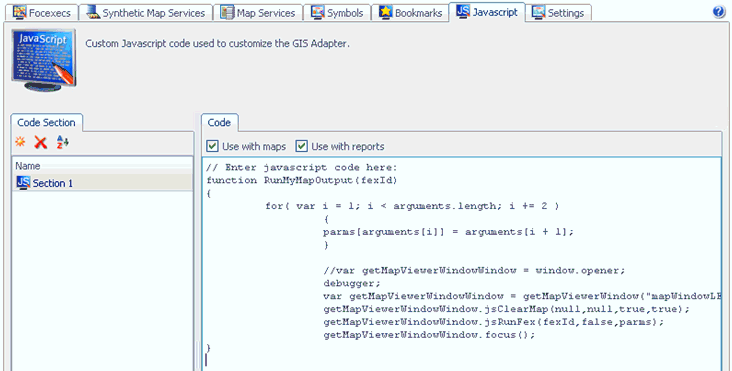Screen dimensions: 732x371
Task: Click the Javascript tab label
Action: (495, 12)
